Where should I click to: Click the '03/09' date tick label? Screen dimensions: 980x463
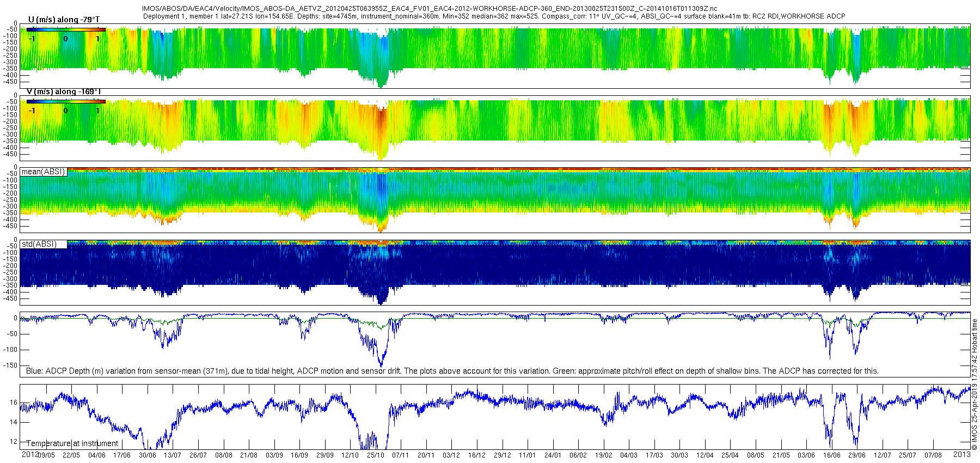click(274, 455)
